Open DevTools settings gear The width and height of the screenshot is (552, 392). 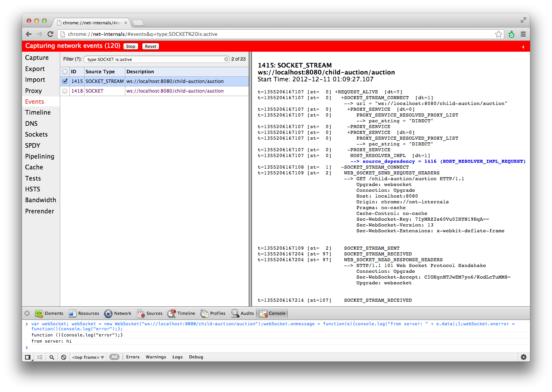(523, 357)
